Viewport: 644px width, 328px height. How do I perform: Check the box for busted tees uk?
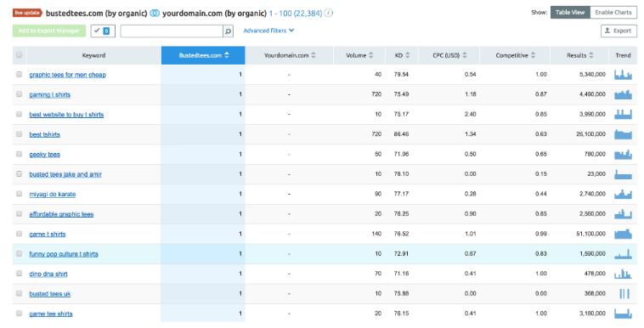click(x=19, y=293)
